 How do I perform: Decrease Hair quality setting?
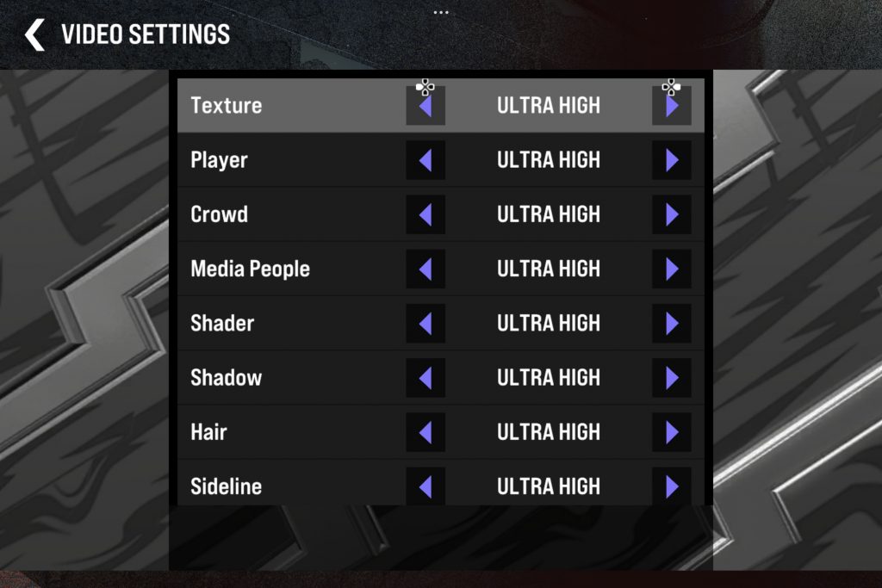425,432
